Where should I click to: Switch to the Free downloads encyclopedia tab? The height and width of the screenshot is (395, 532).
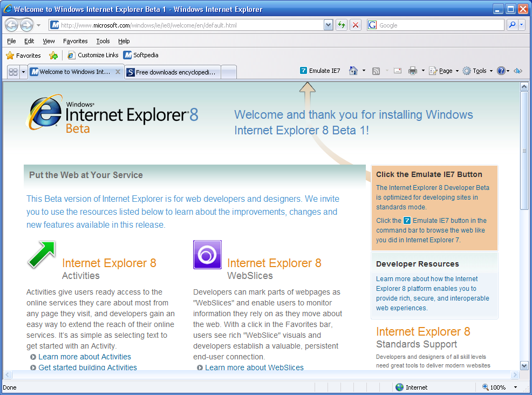pos(173,71)
